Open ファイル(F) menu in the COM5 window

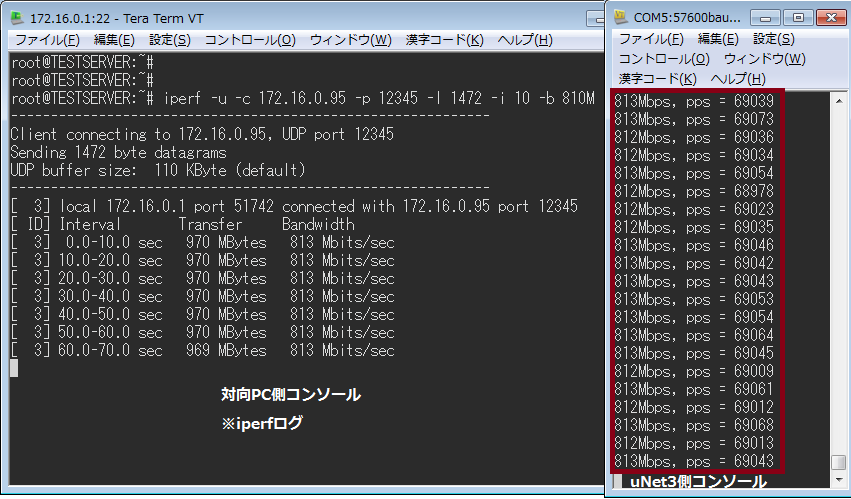[651, 39]
